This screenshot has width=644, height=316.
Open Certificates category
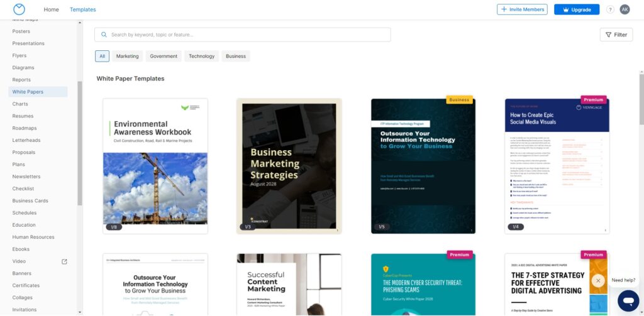(x=26, y=286)
